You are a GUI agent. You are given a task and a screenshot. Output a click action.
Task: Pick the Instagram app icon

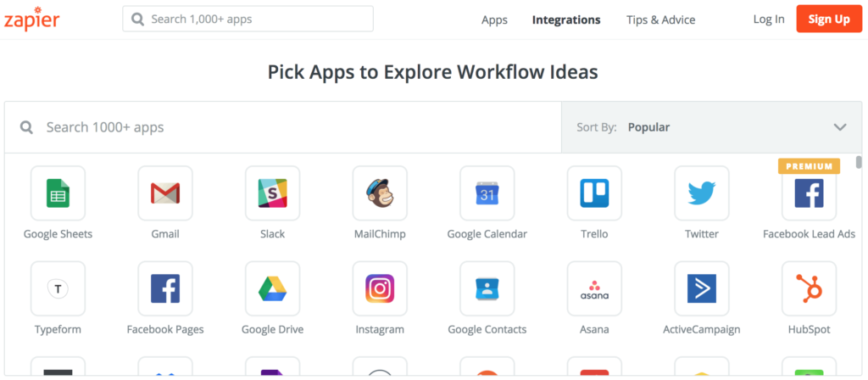click(x=380, y=288)
